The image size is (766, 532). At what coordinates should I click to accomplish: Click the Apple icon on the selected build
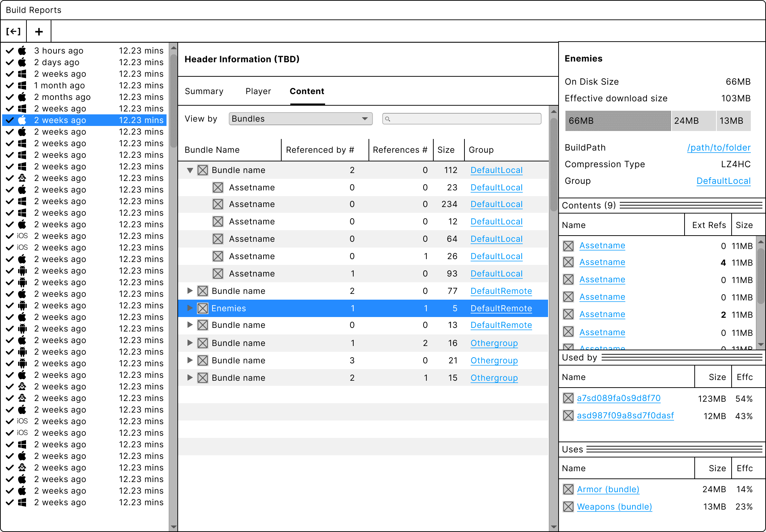(22, 120)
